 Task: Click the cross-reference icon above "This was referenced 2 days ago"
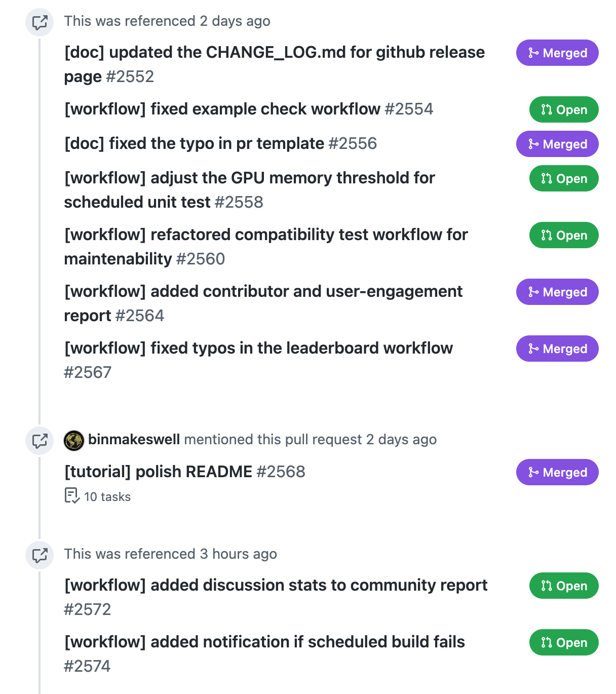click(x=40, y=22)
